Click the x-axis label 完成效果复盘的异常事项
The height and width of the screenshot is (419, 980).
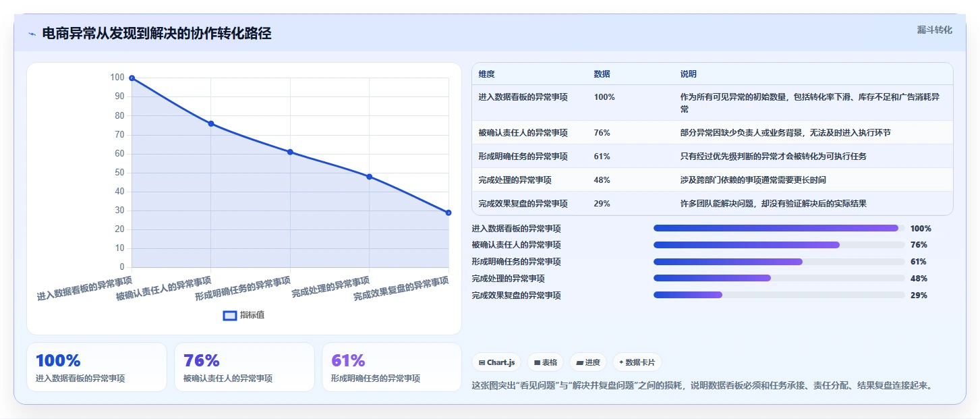pyautogui.click(x=401, y=288)
